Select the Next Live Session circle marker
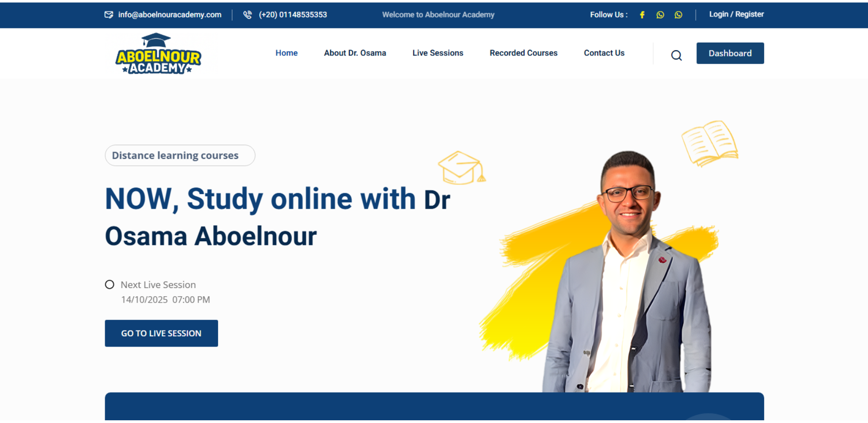Viewport: 868px width, 423px height. point(109,285)
